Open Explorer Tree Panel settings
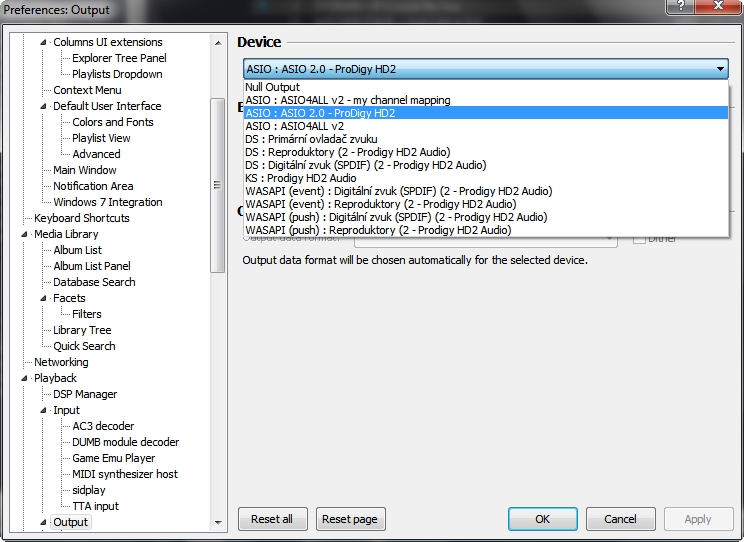This screenshot has height=542, width=744. coord(119,58)
